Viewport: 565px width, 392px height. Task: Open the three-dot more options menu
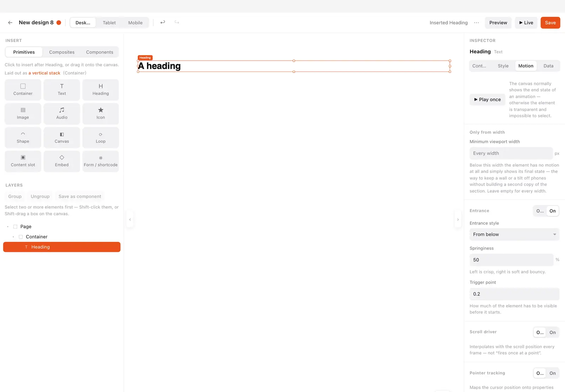point(476,23)
